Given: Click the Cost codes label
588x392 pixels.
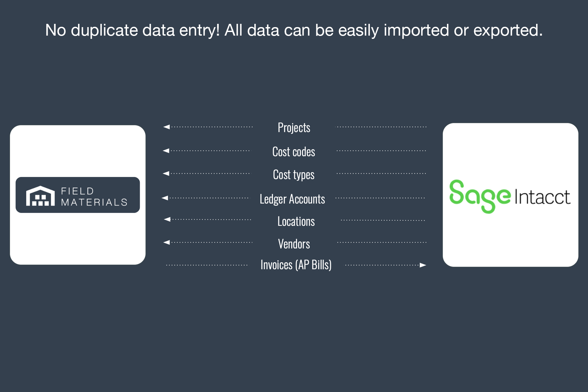Looking at the screenshot, I should [x=294, y=152].
